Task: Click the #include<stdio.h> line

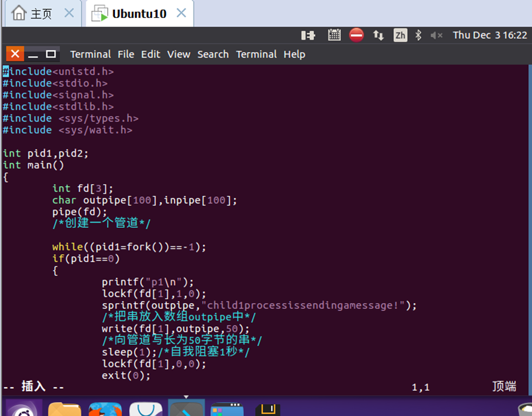Action: tap(55, 83)
